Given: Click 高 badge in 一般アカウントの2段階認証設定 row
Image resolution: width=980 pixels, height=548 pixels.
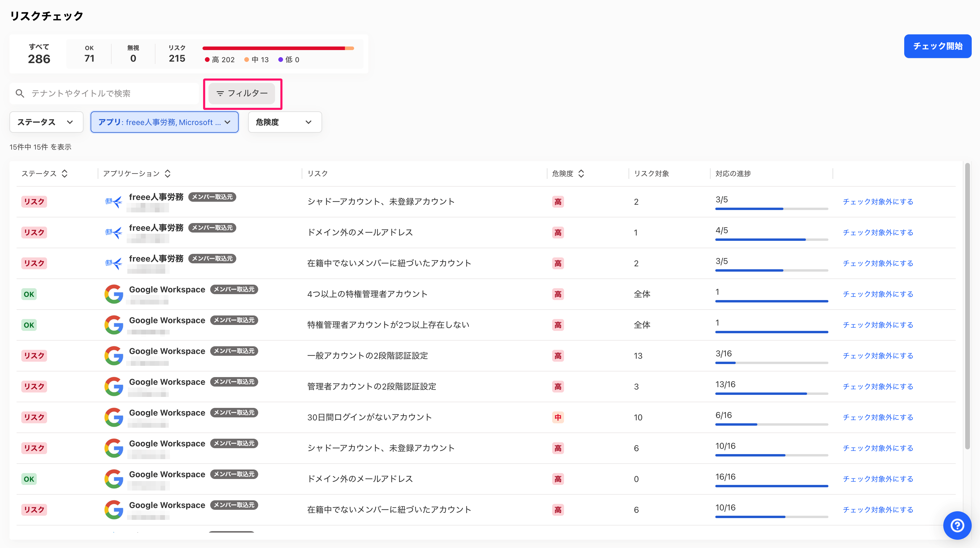Looking at the screenshot, I should coord(558,356).
